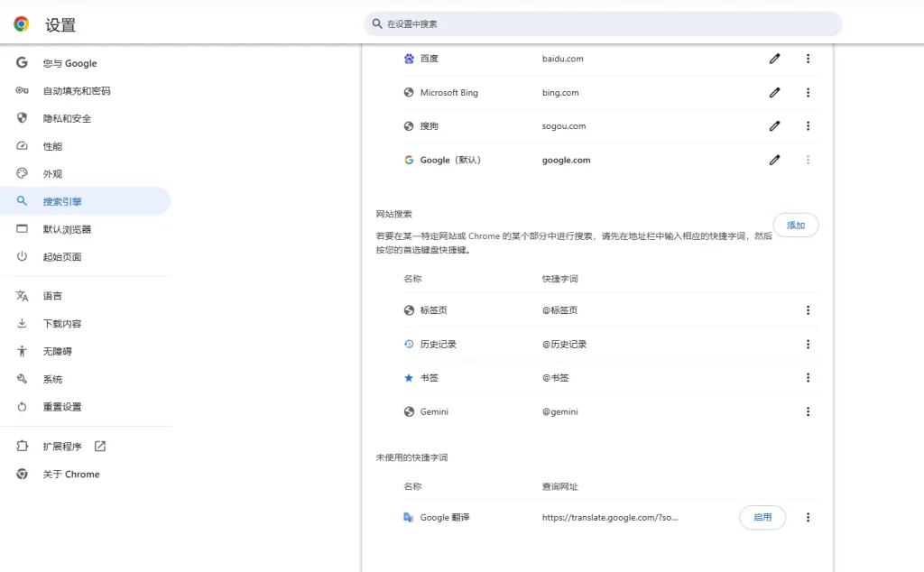Open more actions menu for 书签 shortcut
The image size is (924, 572).
(x=808, y=378)
